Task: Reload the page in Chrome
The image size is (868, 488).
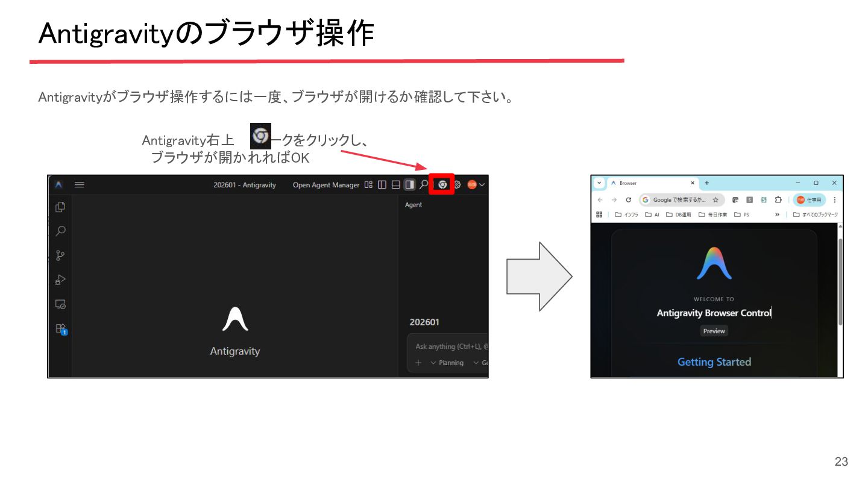Action: point(629,200)
